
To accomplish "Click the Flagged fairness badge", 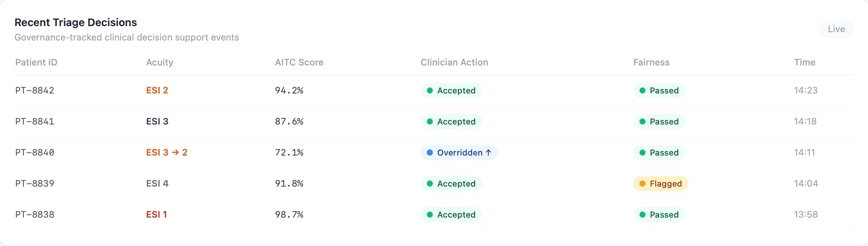I will click(661, 184).
